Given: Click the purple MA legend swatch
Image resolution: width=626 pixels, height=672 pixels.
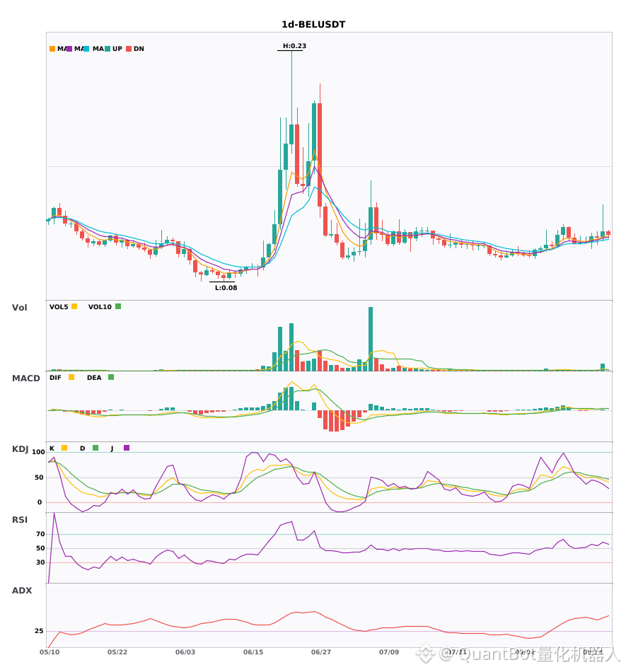Looking at the screenshot, I should click(69, 49).
